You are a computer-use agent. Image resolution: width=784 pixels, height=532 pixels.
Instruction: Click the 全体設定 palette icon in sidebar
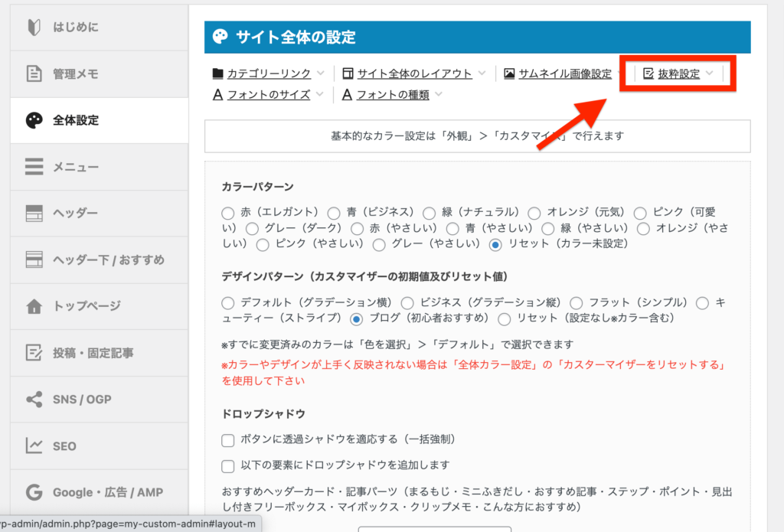click(x=34, y=120)
